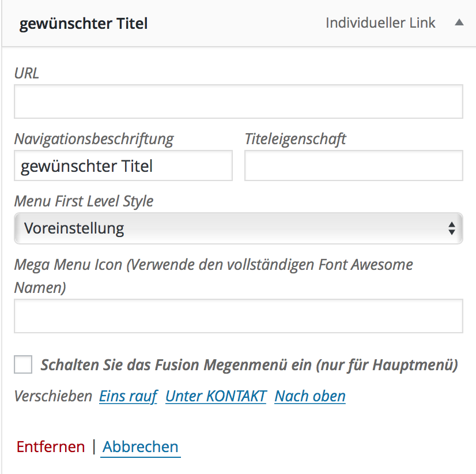Focus the Mega Menu Icon input field
This screenshot has height=474, width=476.
(239, 316)
